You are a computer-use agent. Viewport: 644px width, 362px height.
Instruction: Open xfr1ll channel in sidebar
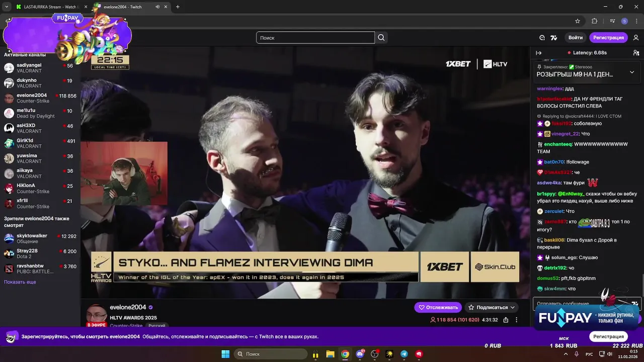tap(39, 204)
